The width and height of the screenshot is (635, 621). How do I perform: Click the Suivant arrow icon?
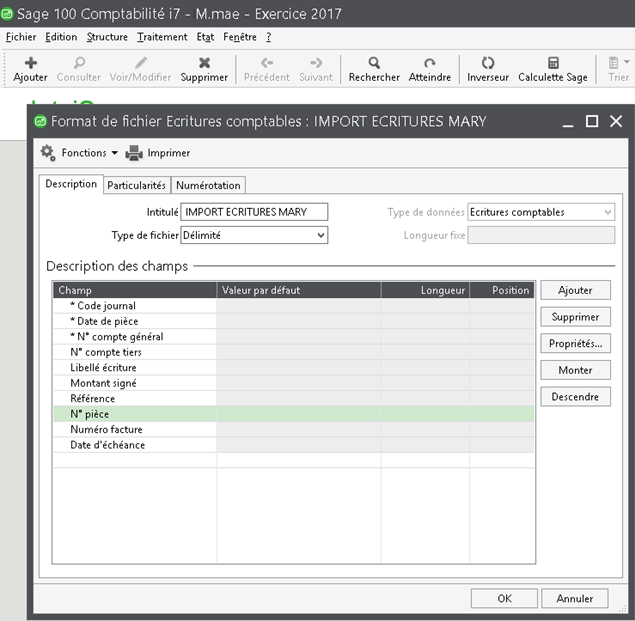(x=316, y=63)
